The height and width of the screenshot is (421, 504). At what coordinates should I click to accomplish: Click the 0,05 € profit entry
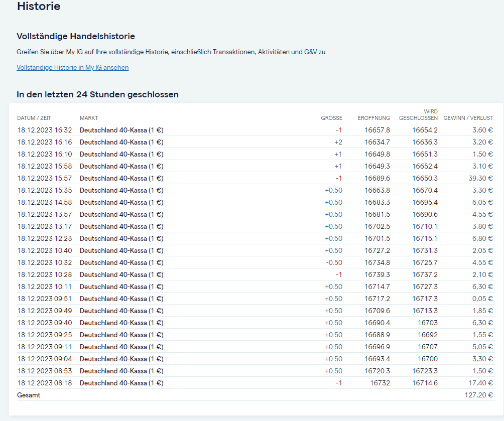481,299
